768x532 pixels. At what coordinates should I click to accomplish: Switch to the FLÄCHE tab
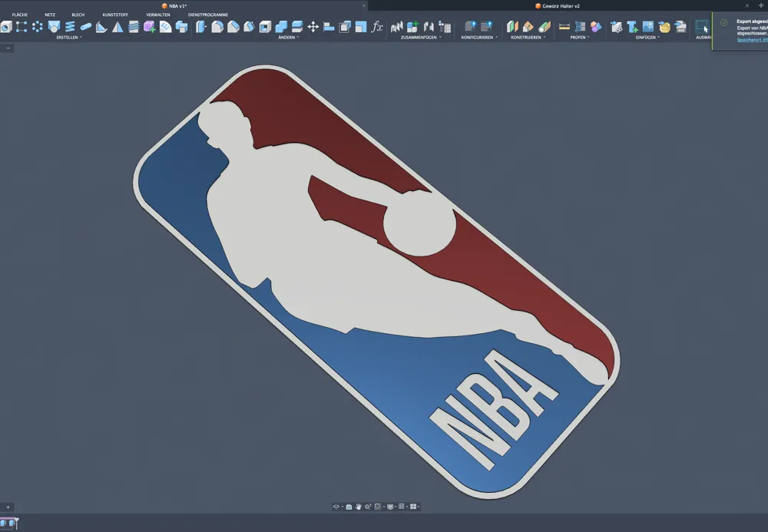click(x=20, y=15)
